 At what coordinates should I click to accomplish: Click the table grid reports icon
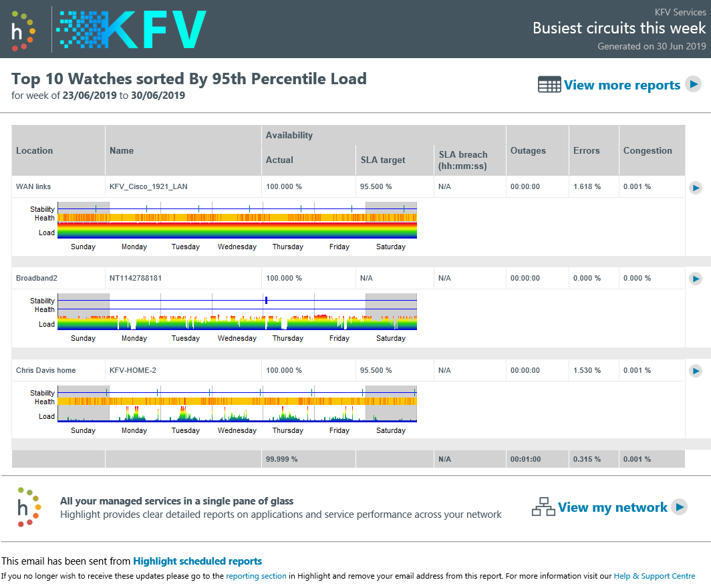549,85
